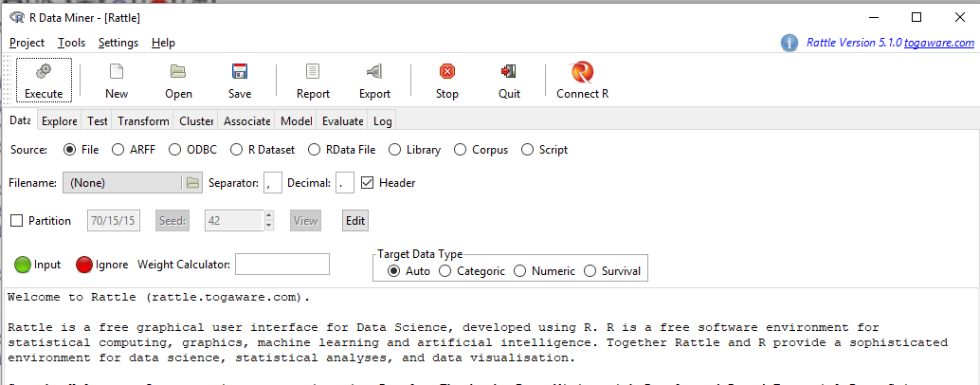Open the Settings menu
The height and width of the screenshot is (385, 980).
pyautogui.click(x=118, y=43)
